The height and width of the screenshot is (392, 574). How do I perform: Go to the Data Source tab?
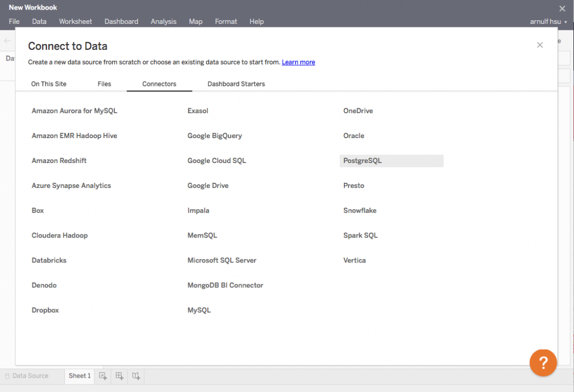[x=30, y=376]
